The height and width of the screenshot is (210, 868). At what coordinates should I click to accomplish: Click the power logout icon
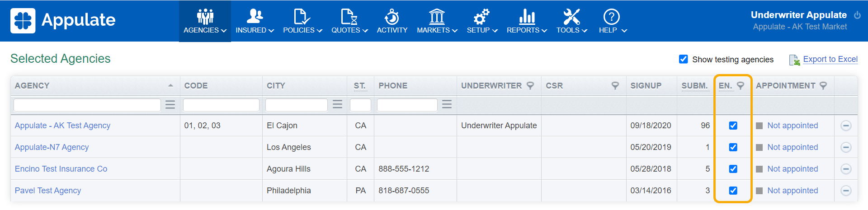pyautogui.click(x=857, y=15)
